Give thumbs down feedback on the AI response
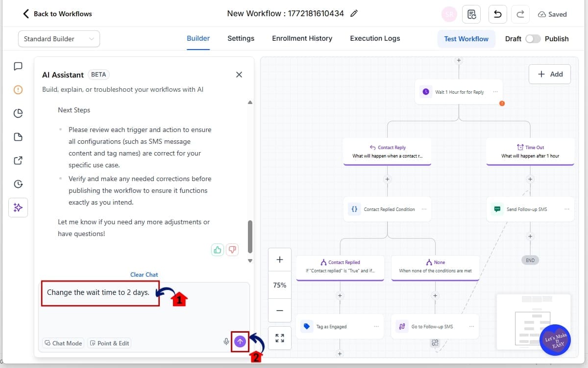This screenshot has height=368, width=588. click(x=232, y=250)
